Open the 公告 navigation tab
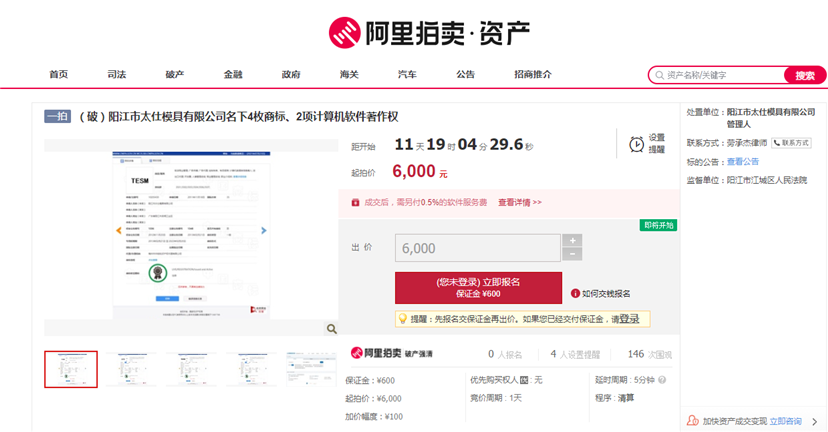Screen dimensions: 828x432 coord(465,74)
